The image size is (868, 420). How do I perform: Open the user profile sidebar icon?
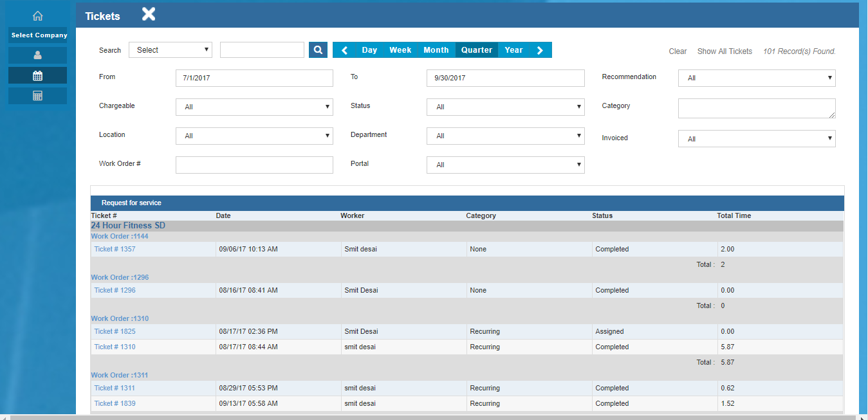tap(37, 55)
